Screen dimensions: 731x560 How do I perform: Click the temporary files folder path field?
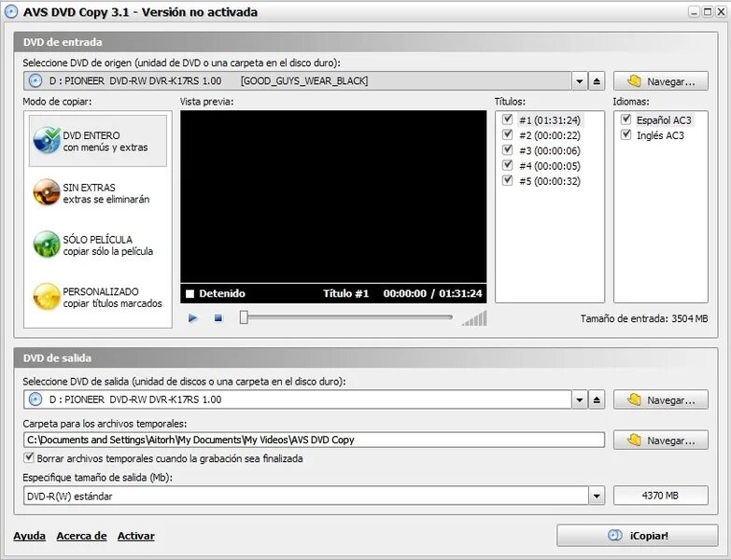point(315,440)
